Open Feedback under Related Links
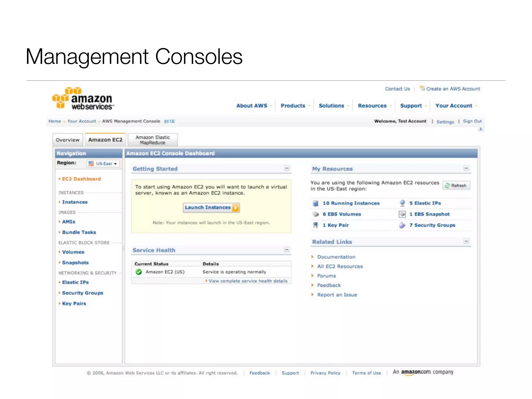532x399 pixels. coord(329,285)
